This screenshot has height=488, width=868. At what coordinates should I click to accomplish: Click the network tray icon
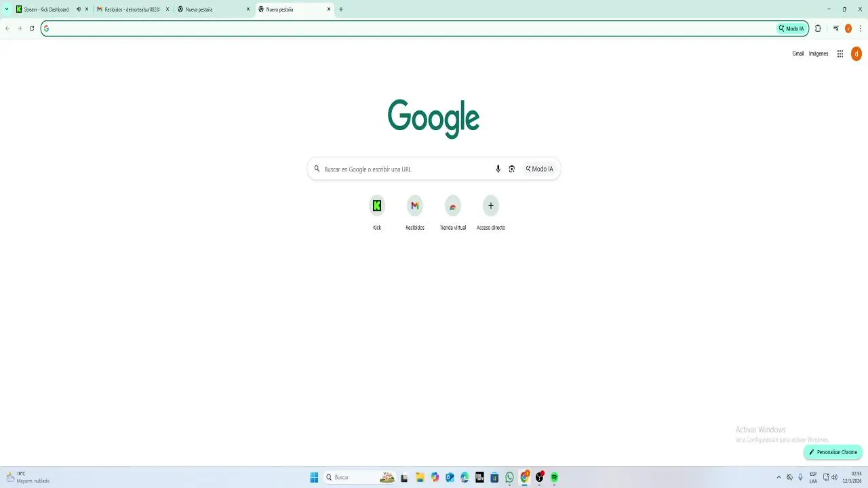[826, 477]
